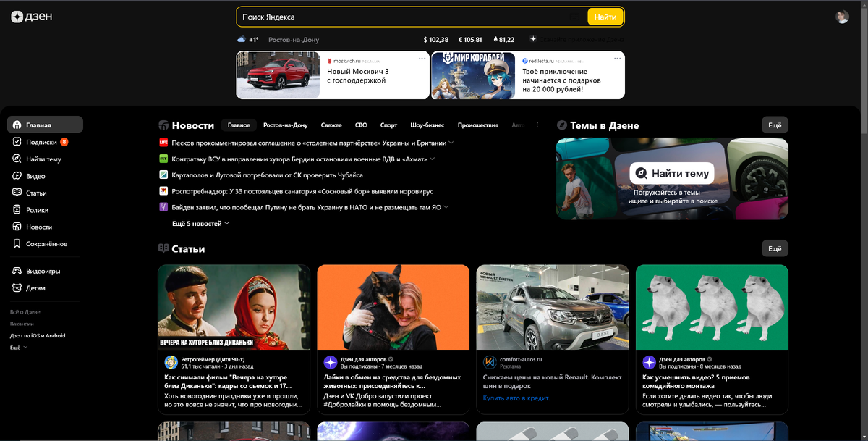Screen dimensions: 868x441
Task: Open the Вакансии link
Action: [22, 324]
